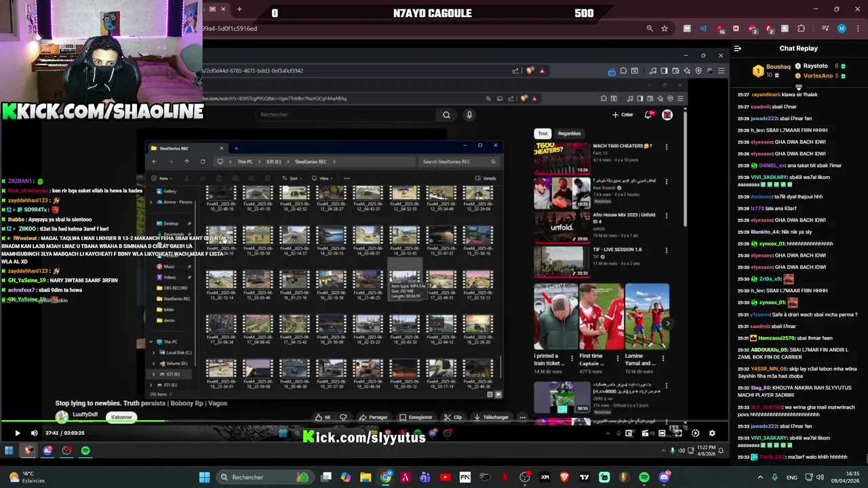This screenshot has height=488, width=868.
Task: Toggle the Details pane in File Explorer
Action: pos(486,178)
